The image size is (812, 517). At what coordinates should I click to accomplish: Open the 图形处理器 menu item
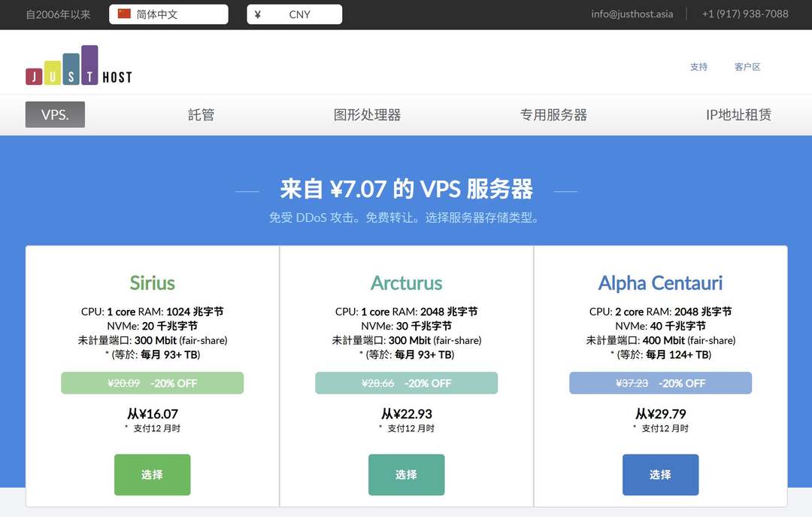coord(367,114)
